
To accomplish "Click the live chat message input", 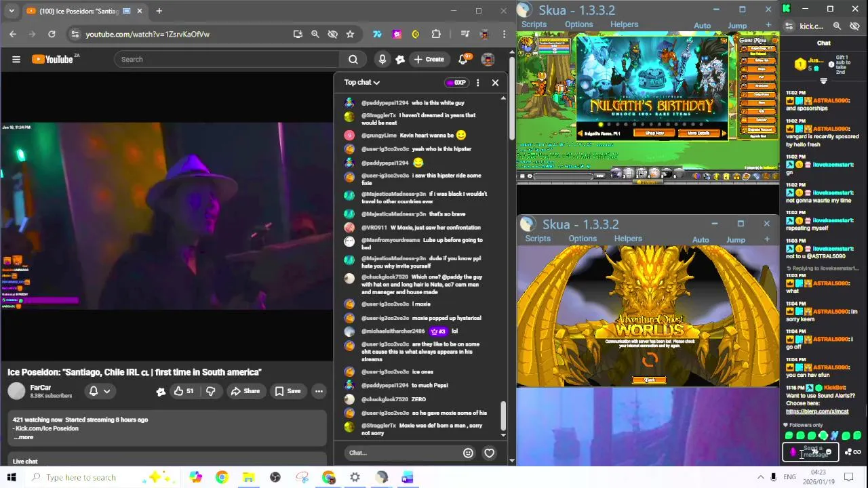I will click(x=400, y=453).
